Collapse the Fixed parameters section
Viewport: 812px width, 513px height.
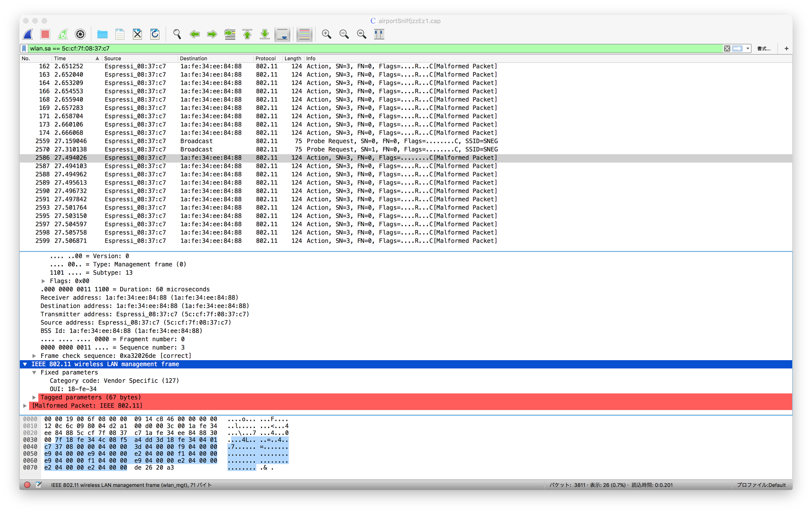tap(34, 373)
